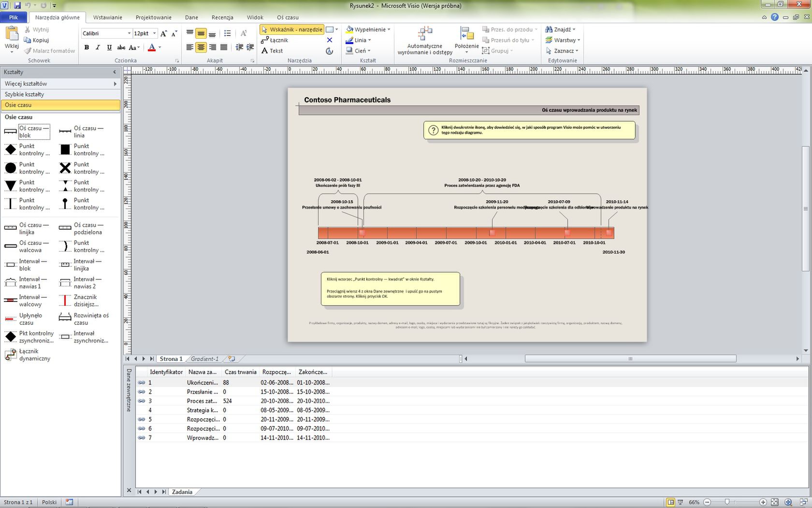The height and width of the screenshot is (508, 812).
Task: Switch to Recenzja ribbon tab
Action: 222,17
